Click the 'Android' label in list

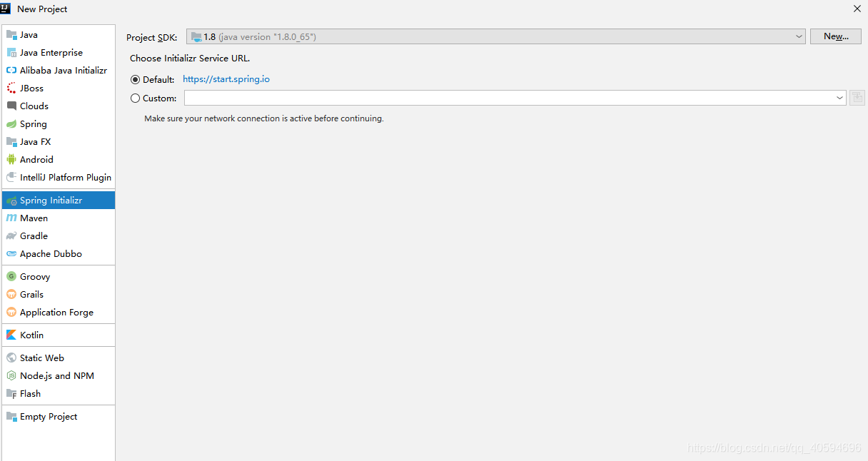click(x=36, y=159)
